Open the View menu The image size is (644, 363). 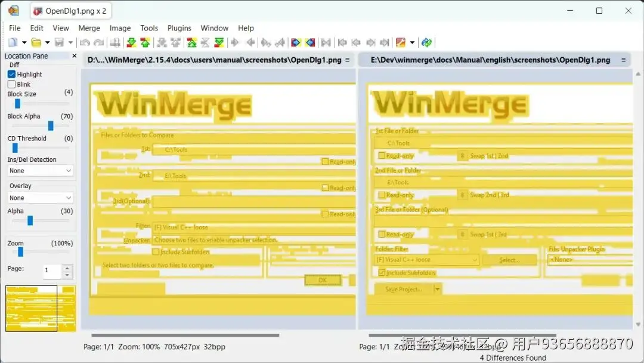61,28
